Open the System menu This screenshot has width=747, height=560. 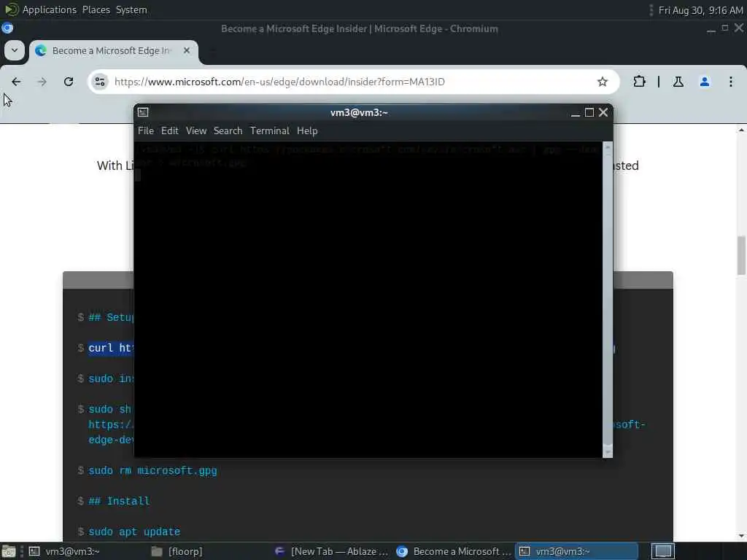pyautogui.click(x=131, y=9)
